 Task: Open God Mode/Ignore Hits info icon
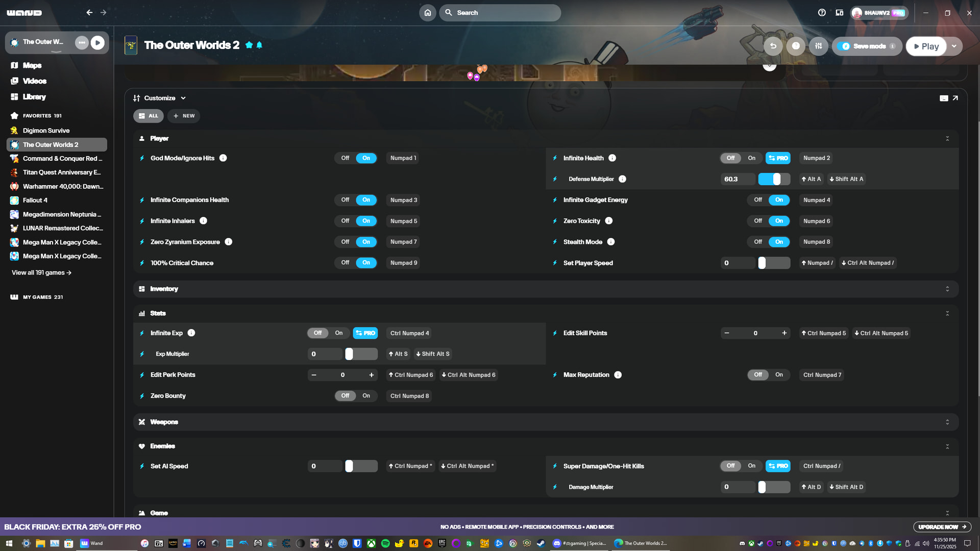223,158
